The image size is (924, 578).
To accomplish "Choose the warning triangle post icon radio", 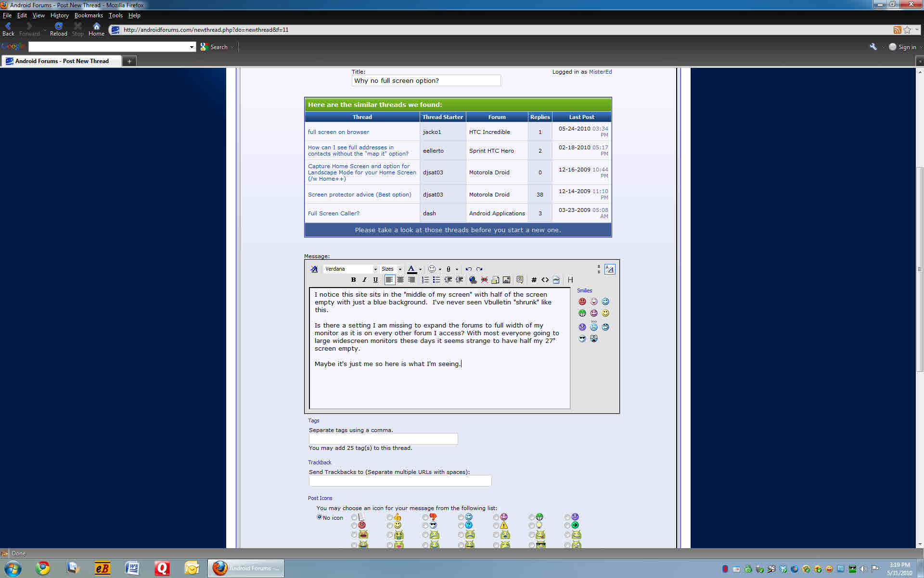I will coord(496,525).
